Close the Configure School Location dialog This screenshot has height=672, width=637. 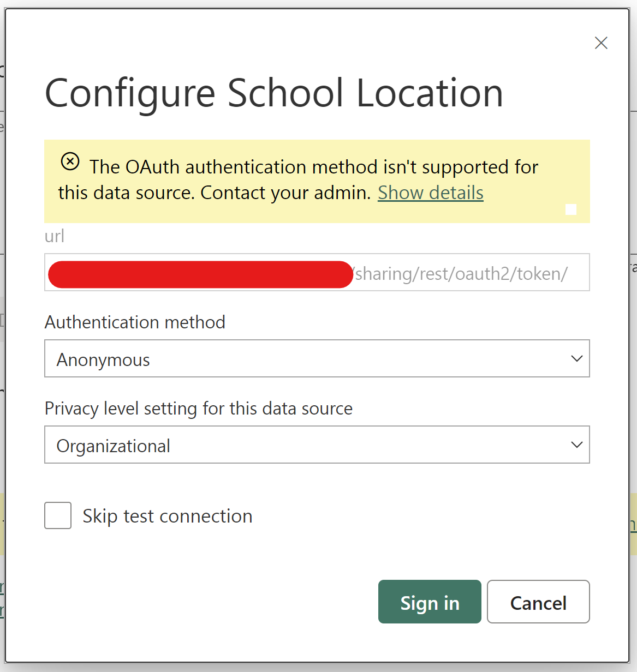point(601,43)
